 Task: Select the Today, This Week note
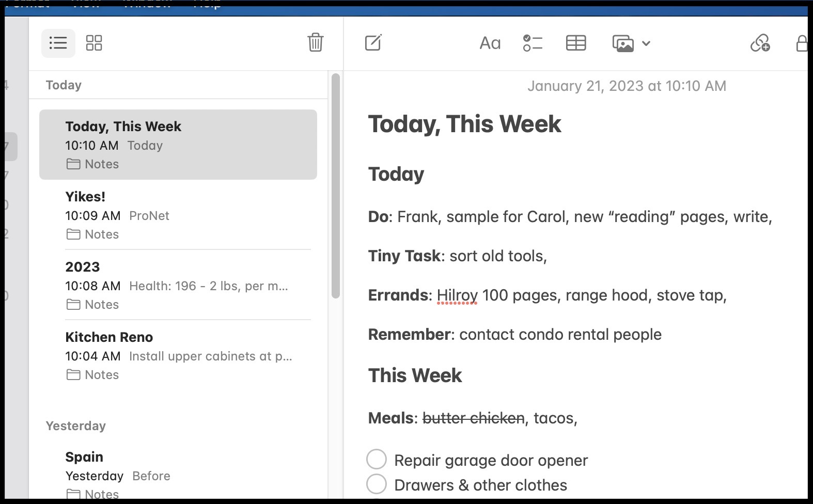[x=178, y=145]
